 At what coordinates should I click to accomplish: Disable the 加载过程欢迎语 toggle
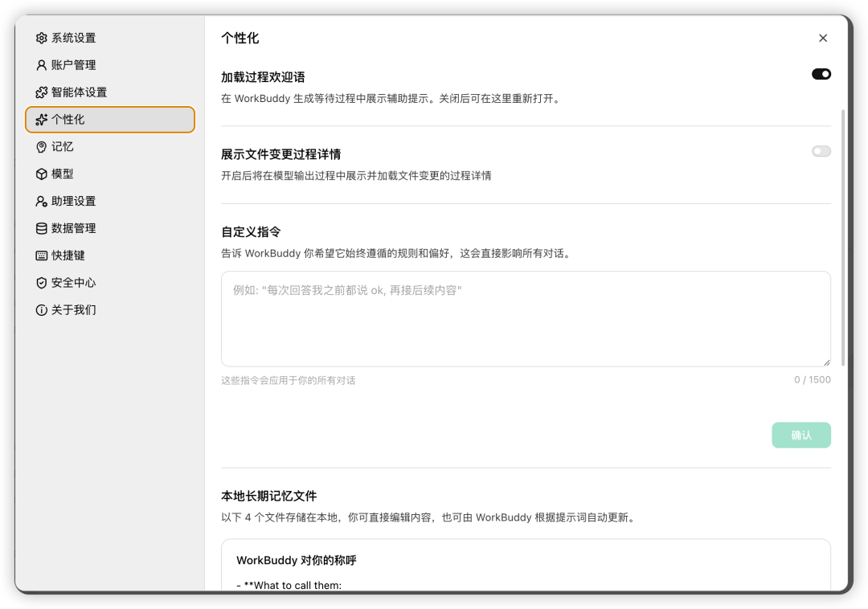click(x=821, y=74)
